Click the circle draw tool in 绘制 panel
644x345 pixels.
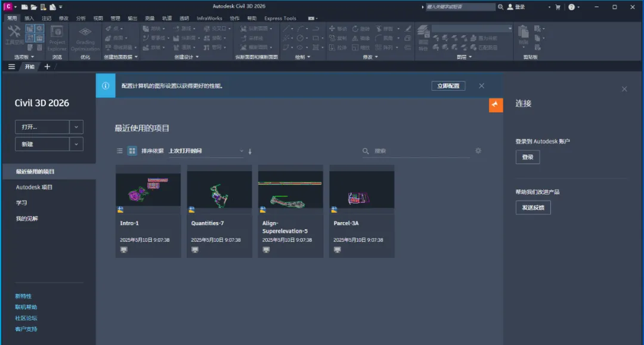coord(300,38)
